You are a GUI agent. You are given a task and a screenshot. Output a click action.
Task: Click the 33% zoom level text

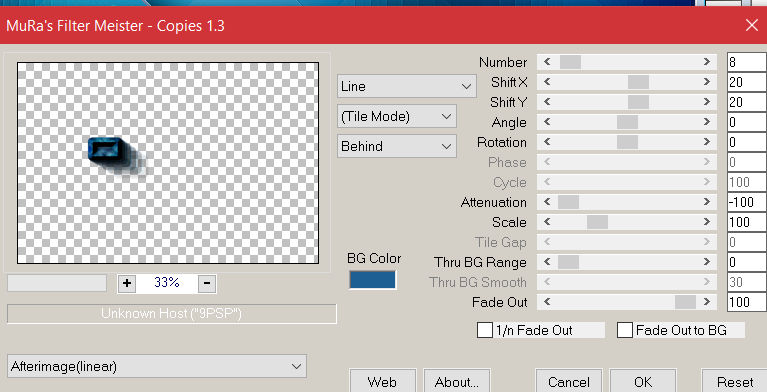pos(167,282)
